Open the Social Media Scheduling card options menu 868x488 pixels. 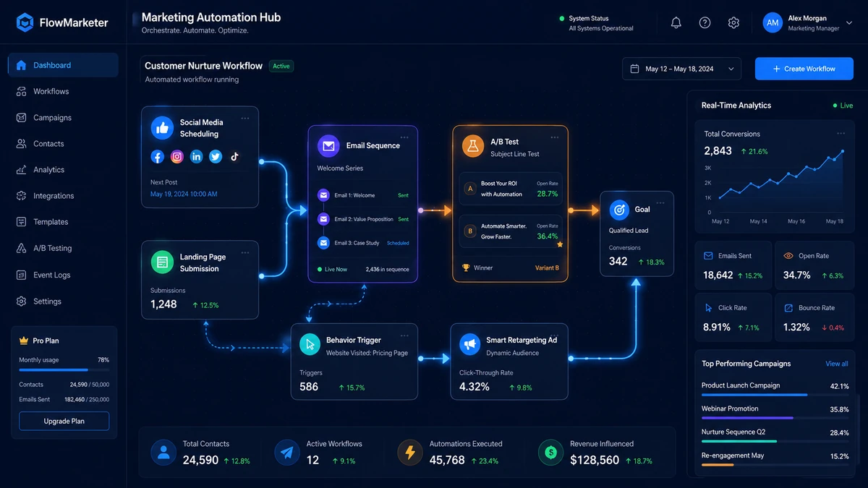(x=245, y=118)
